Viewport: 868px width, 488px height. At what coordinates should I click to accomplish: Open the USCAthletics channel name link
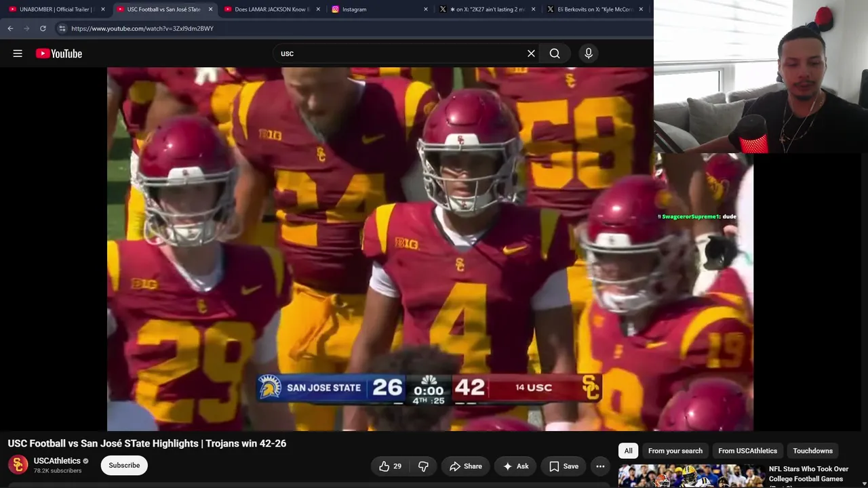[x=57, y=461]
